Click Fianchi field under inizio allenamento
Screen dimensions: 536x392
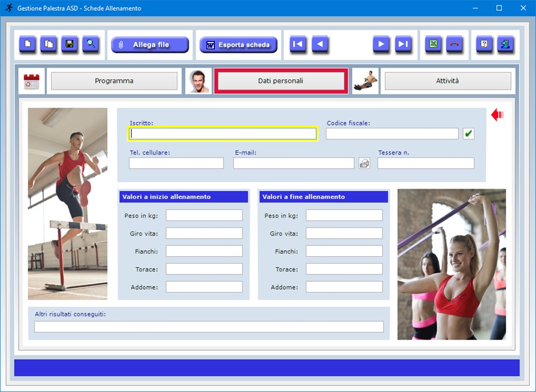tap(205, 251)
